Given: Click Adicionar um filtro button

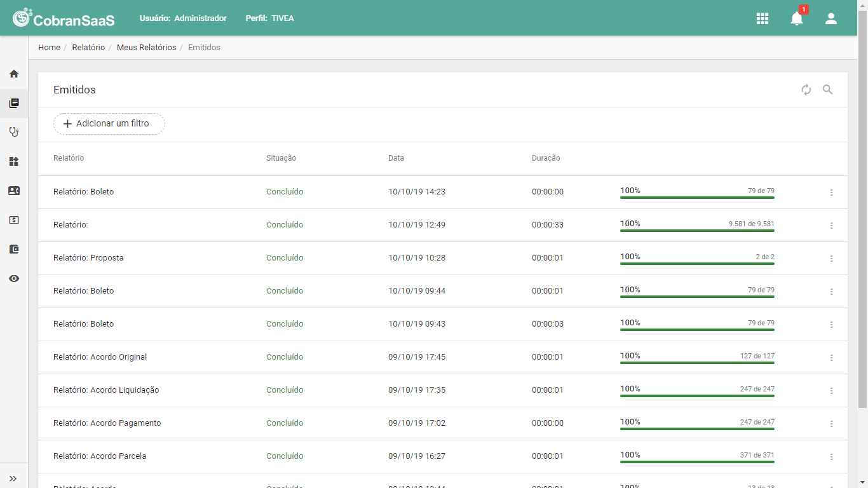Looking at the screenshot, I should (x=109, y=124).
